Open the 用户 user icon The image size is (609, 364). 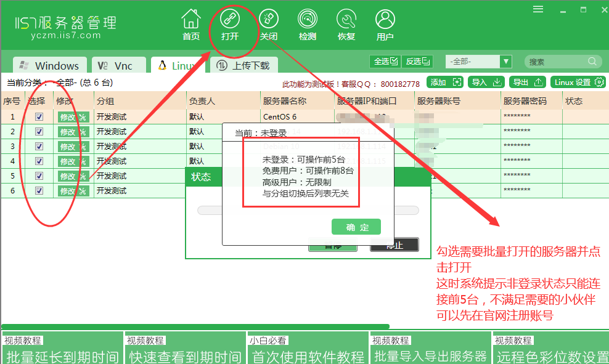[384, 23]
